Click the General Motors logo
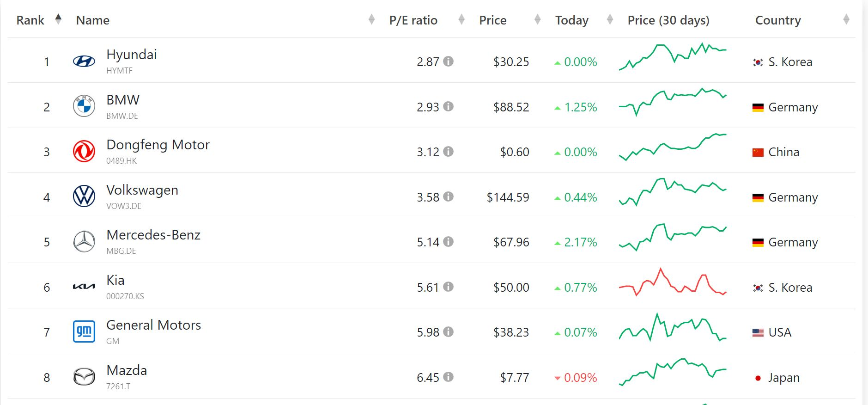 [84, 331]
